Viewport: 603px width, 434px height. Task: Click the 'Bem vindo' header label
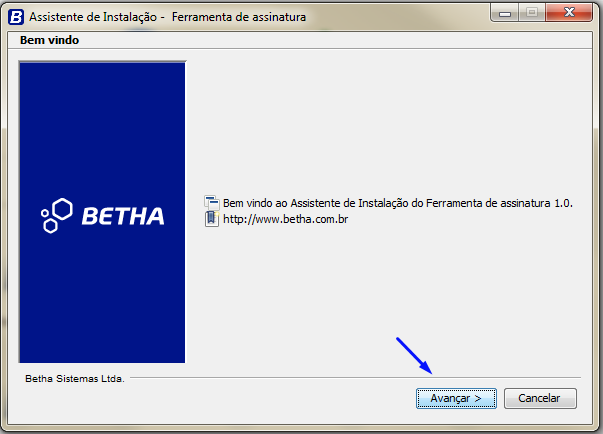pos(49,40)
